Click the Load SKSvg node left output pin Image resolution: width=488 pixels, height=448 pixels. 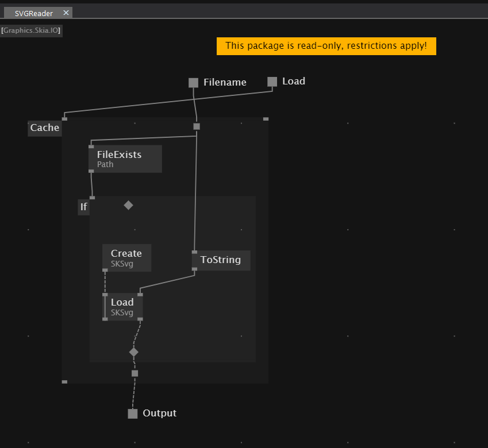coord(105,319)
